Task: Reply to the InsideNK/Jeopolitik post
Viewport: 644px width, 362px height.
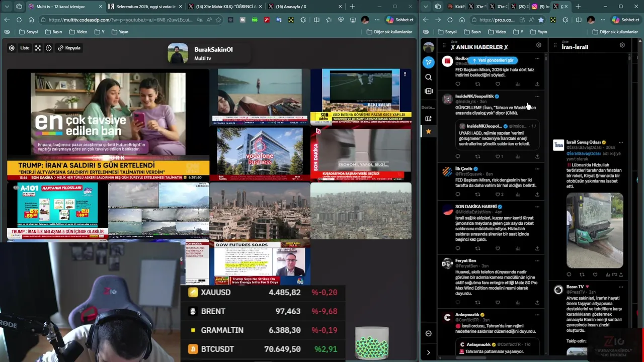Action: click(458, 156)
